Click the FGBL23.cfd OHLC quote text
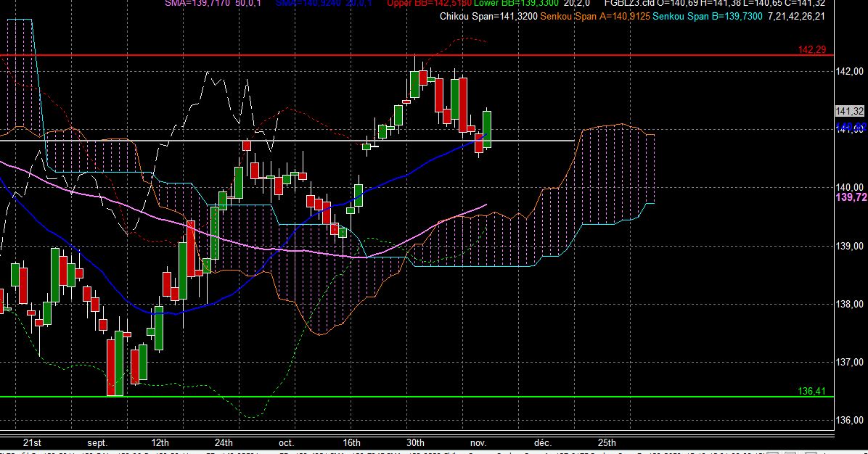 (715, 3)
